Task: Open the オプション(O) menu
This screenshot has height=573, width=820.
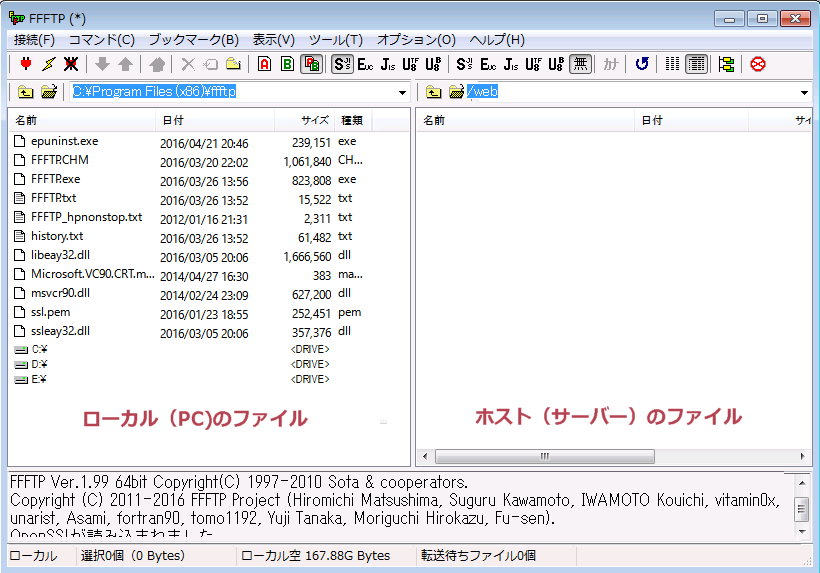Action: click(x=416, y=40)
